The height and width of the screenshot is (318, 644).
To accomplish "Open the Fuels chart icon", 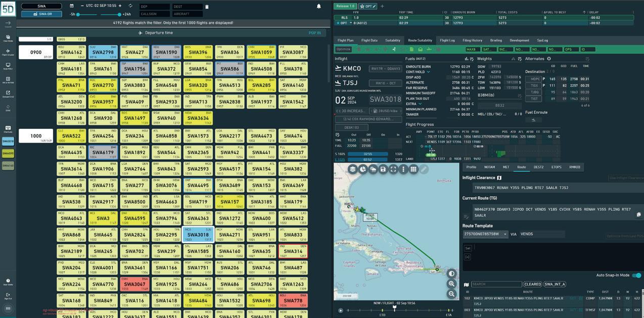I will [467, 59].
